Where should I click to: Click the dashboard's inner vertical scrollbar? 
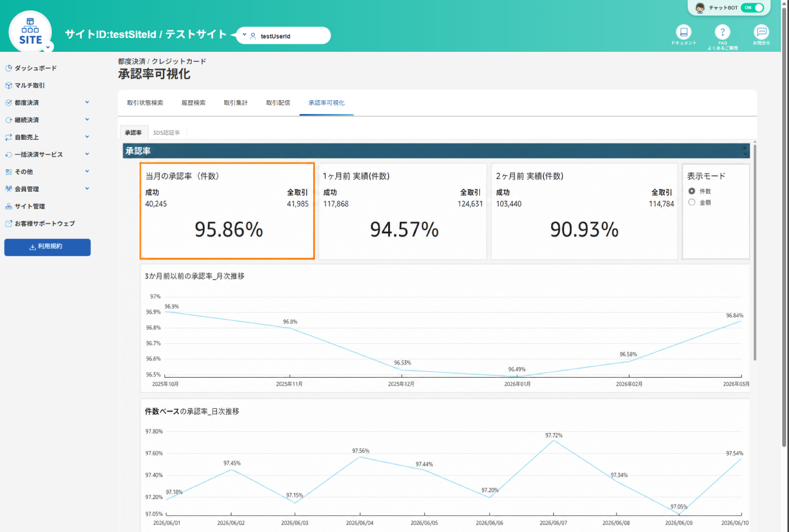click(x=754, y=253)
